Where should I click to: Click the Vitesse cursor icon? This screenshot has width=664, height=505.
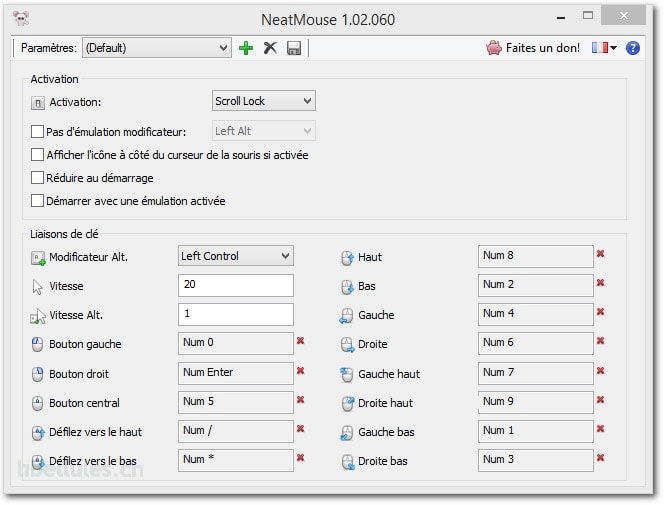point(38,287)
